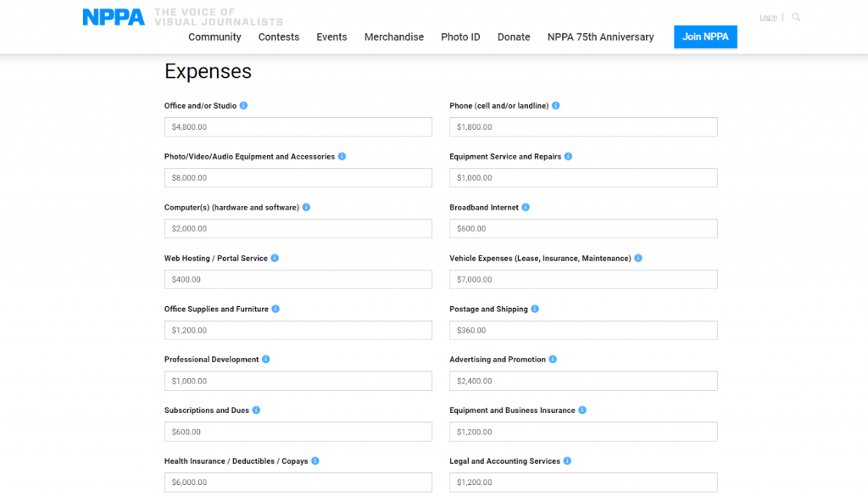Select Equipment and Business Insurance amount field

583,432
